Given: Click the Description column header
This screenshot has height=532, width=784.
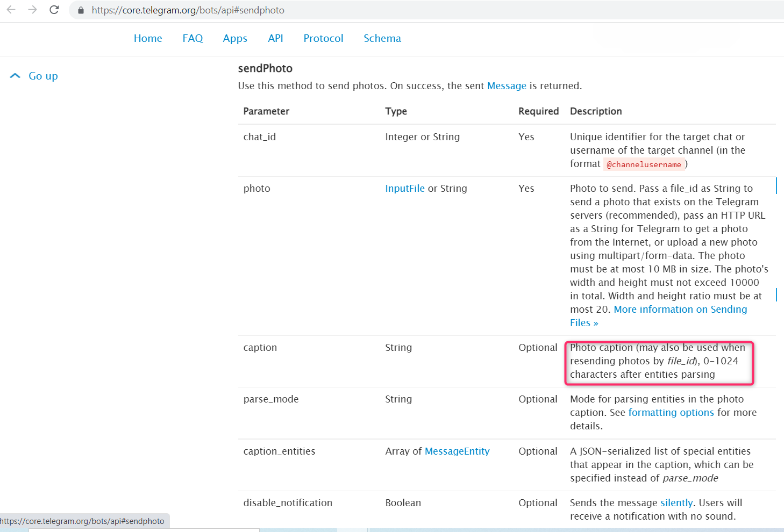Looking at the screenshot, I should 596,111.
